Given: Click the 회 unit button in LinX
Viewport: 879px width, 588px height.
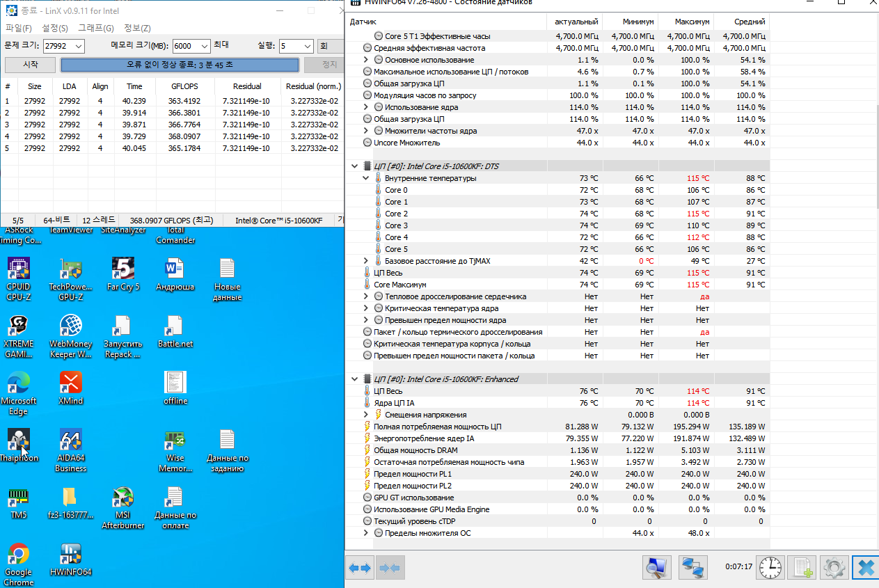Looking at the screenshot, I should 331,46.
